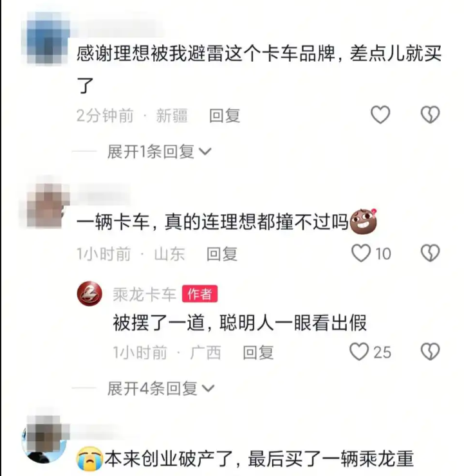Dislike the Shandong comment about 一辆卡车
This screenshot has width=464, height=476.
point(431,253)
